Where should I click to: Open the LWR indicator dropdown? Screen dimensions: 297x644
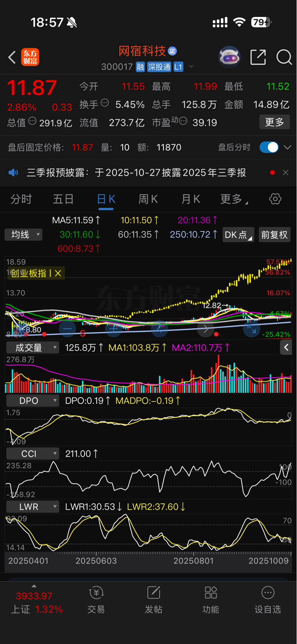click(x=32, y=507)
